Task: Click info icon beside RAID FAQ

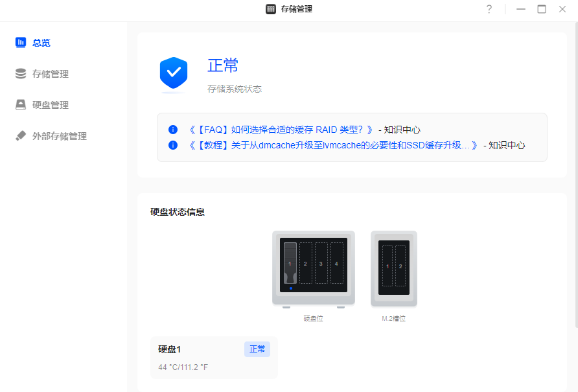Action: [173, 130]
